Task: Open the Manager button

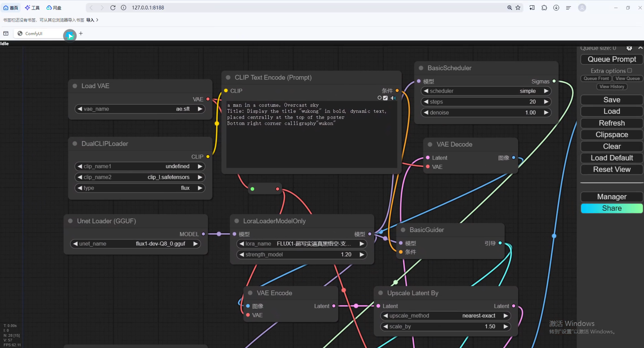Action: tap(612, 197)
